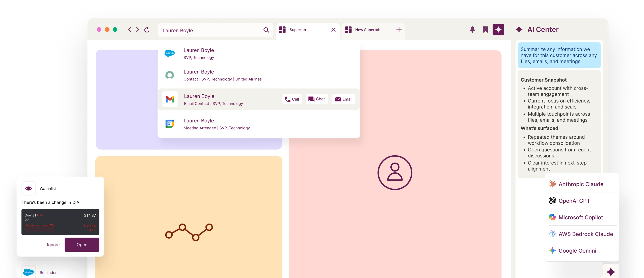644x278 pixels.
Task: Add new tab with plus button
Action: [x=399, y=30]
